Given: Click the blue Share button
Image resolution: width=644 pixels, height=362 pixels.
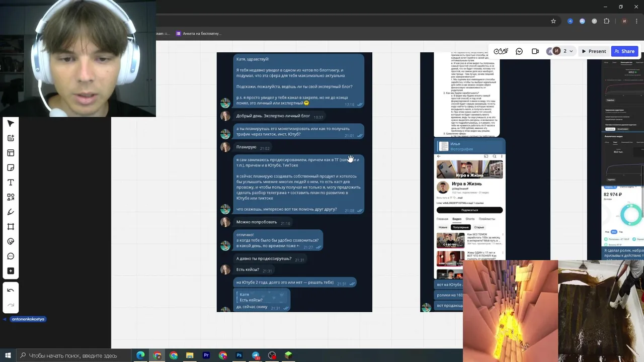Looking at the screenshot, I should (624, 51).
